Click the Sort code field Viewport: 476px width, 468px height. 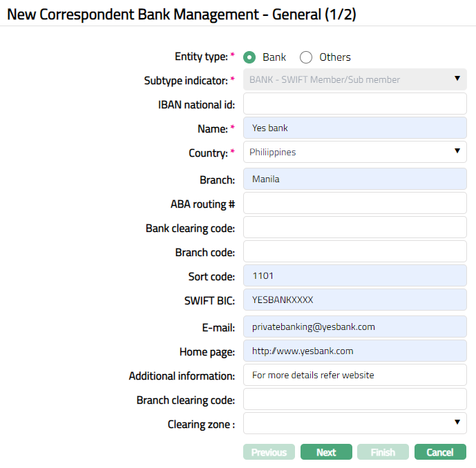tap(355, 275)
